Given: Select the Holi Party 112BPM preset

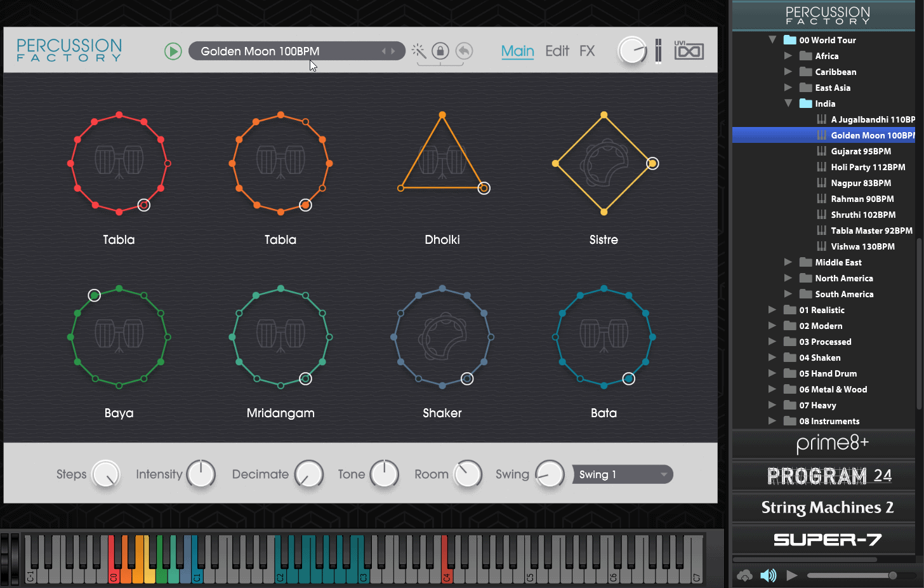Looking at the screenshot, I should click(868, 167).
